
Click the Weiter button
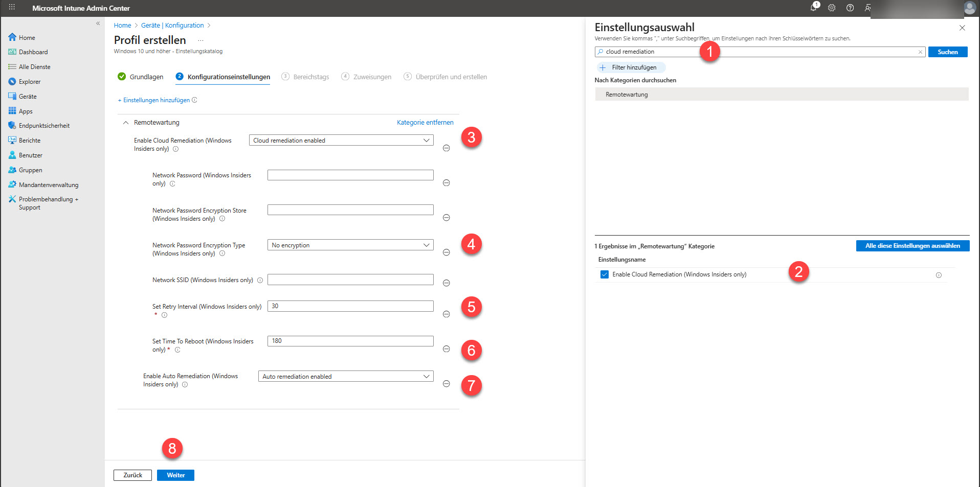coord(175,475)
